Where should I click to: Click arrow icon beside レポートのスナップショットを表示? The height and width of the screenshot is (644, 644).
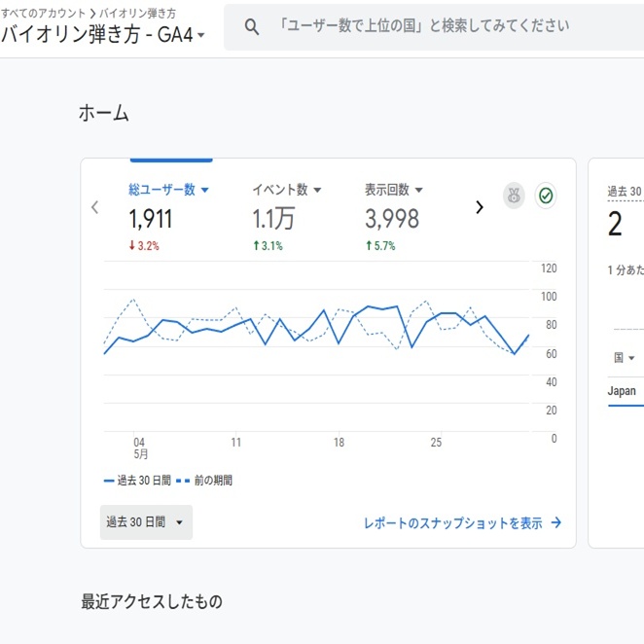556,522
